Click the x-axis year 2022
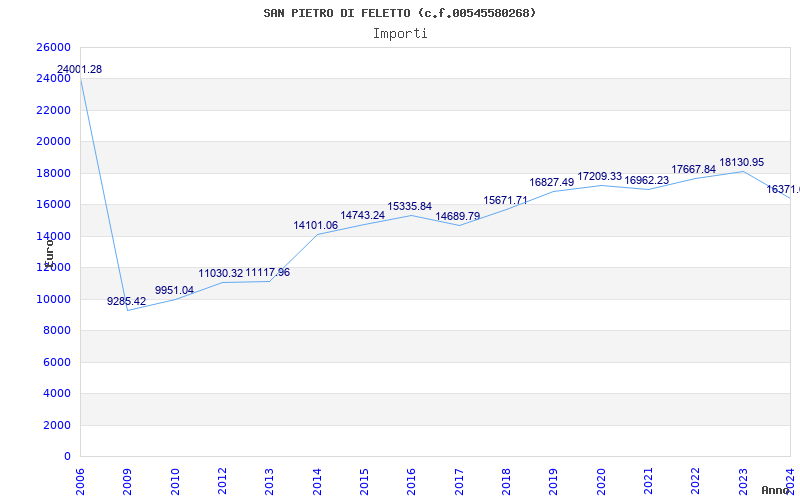The height and width of the screenshot is (500, 800). [695, 482]
